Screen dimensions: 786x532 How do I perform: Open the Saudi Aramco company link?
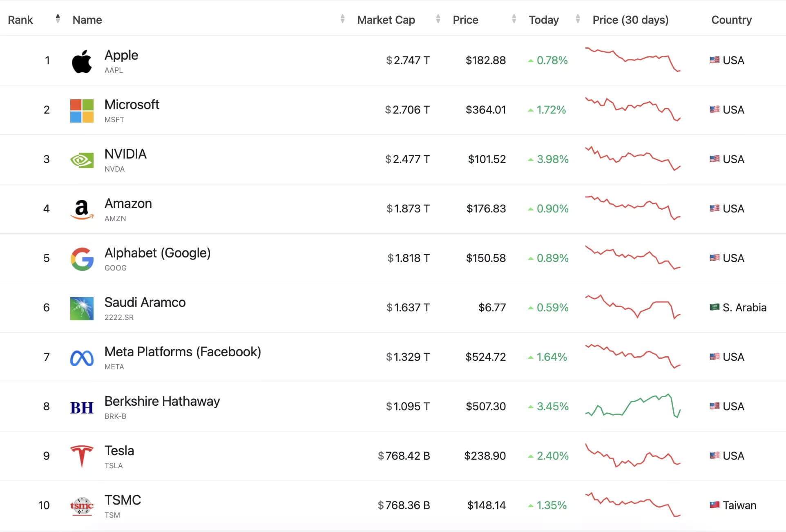(145, 302)
